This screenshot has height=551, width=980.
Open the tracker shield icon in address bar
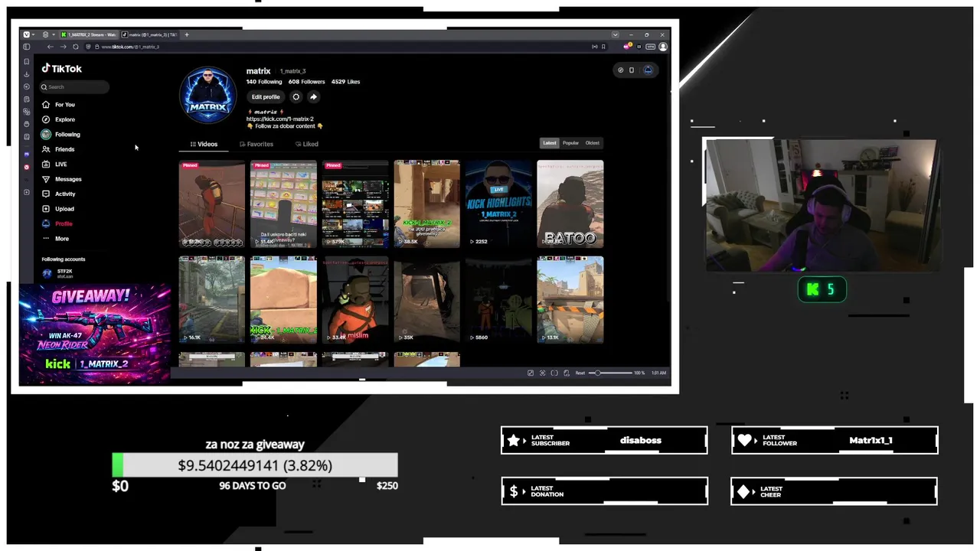tap(87, 47)
